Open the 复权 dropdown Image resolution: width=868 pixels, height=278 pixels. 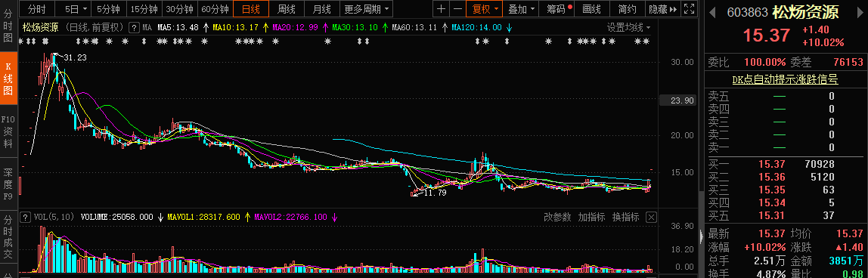pyautogui.click(x=484, y=9)
